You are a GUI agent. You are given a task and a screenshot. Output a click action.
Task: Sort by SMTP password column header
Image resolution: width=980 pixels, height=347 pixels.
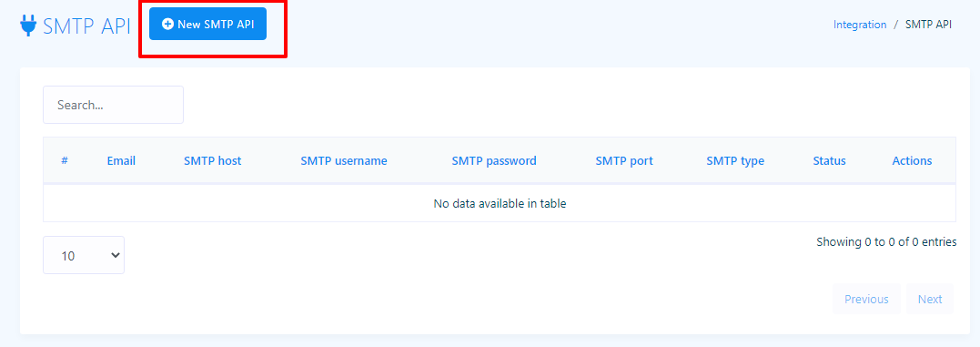coord(494,160)
